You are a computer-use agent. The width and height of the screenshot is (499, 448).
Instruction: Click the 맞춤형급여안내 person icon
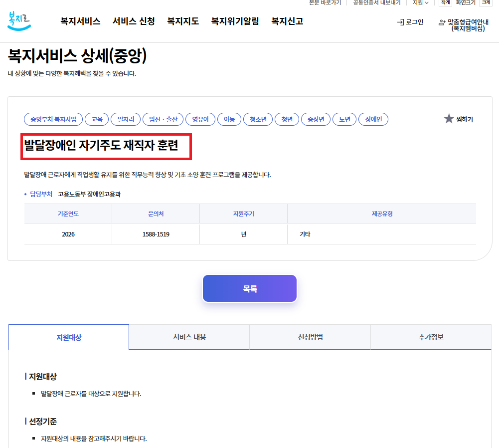442,22
